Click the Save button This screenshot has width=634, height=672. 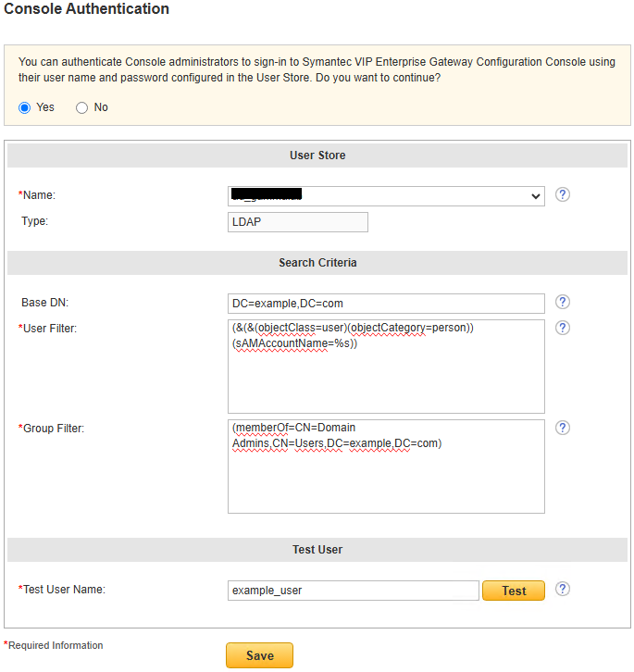(259, 655)
